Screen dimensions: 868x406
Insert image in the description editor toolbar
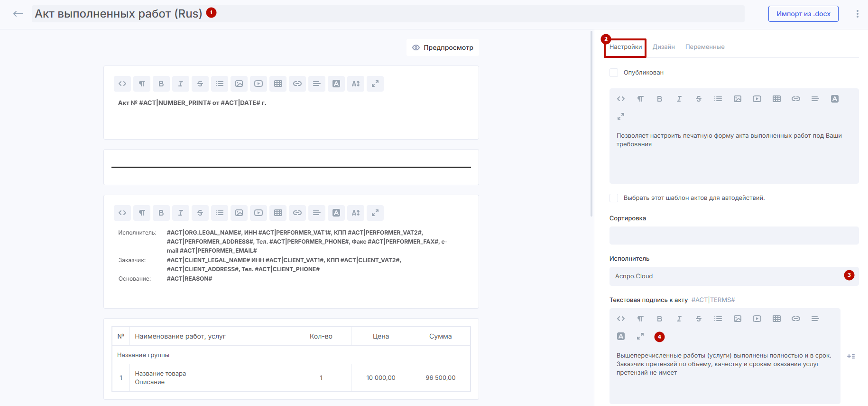(x=737, y=99)
